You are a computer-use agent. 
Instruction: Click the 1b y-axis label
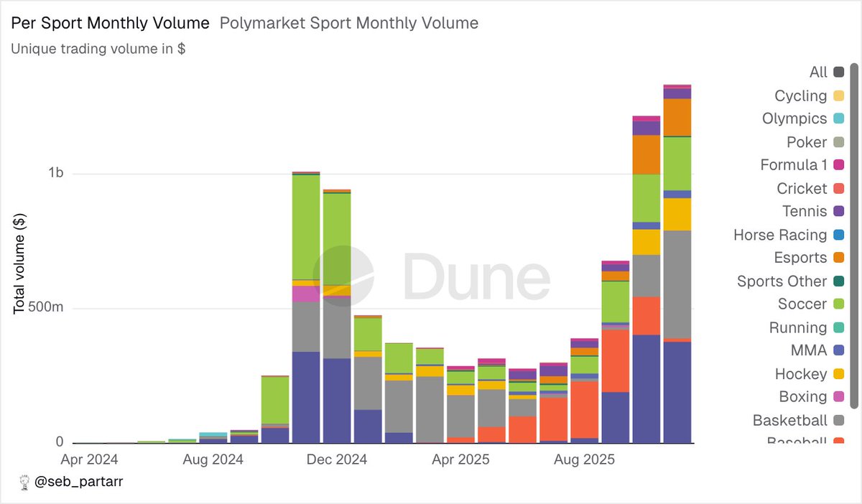(x=56, y=174)
